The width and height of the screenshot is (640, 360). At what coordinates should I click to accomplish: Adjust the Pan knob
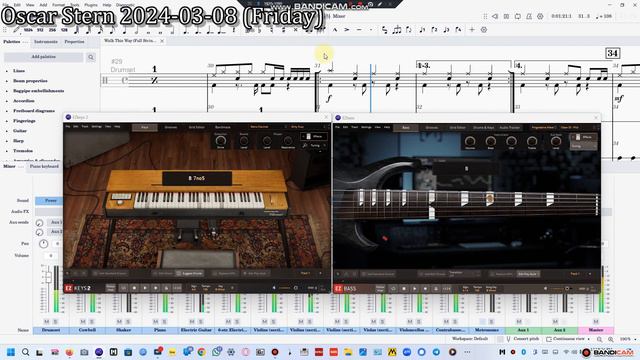[x=43, y=244]
